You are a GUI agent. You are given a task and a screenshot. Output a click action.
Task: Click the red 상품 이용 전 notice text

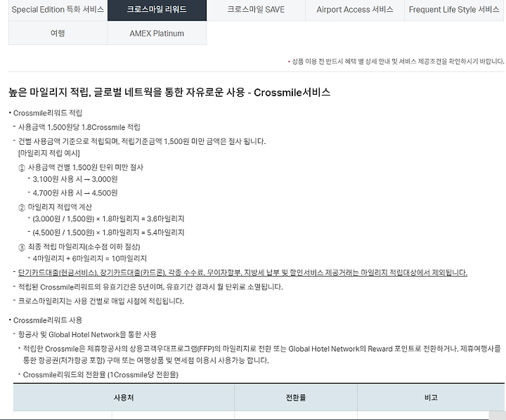tap(398, 61)
